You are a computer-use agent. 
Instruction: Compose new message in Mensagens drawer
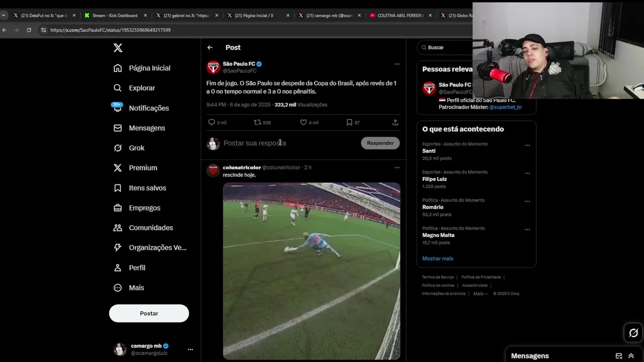click(x=619, y=356)
